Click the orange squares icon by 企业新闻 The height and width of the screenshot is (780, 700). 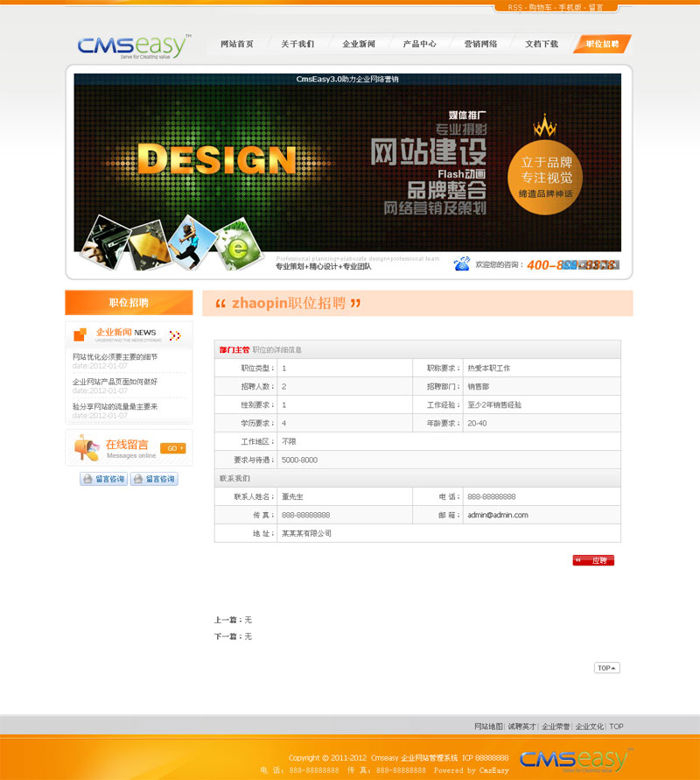(80, 334)
